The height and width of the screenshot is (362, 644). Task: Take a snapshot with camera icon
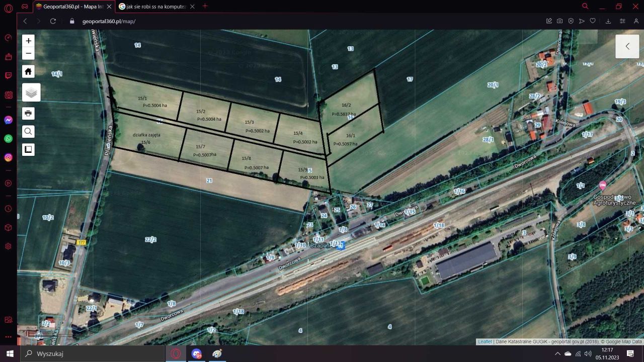point(559,21)
